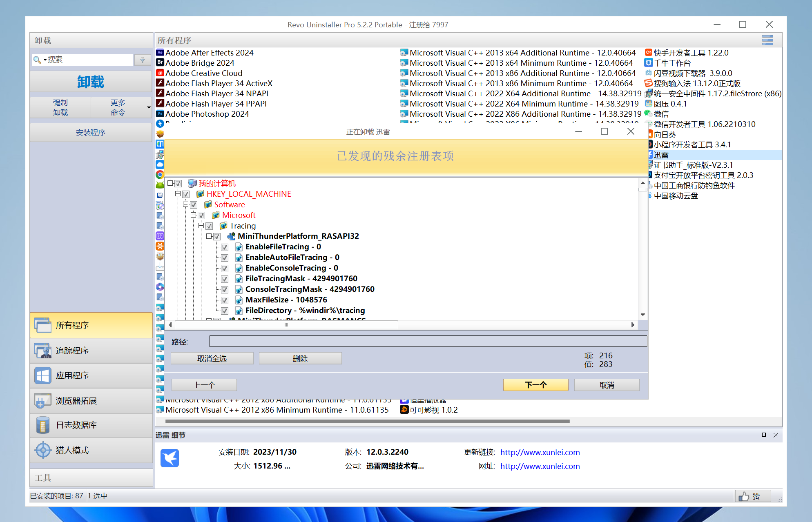Switch to 所有程序 section
This screenshot has height=522, width=812.
coord(91,325)
